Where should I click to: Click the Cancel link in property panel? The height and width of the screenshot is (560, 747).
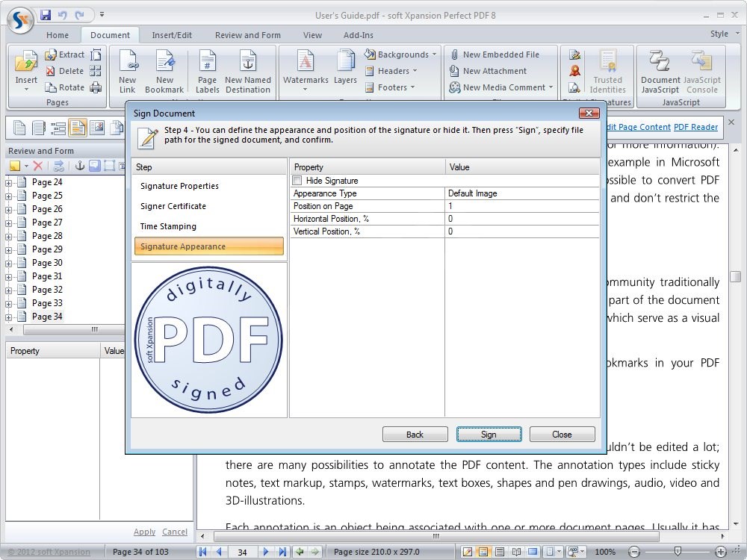point(174,532)
